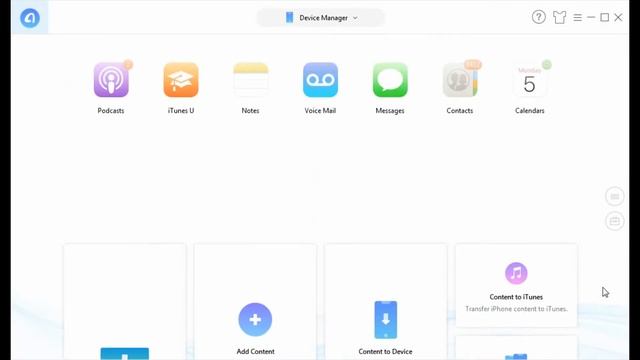Open the Messages category icon

[390, 80]
